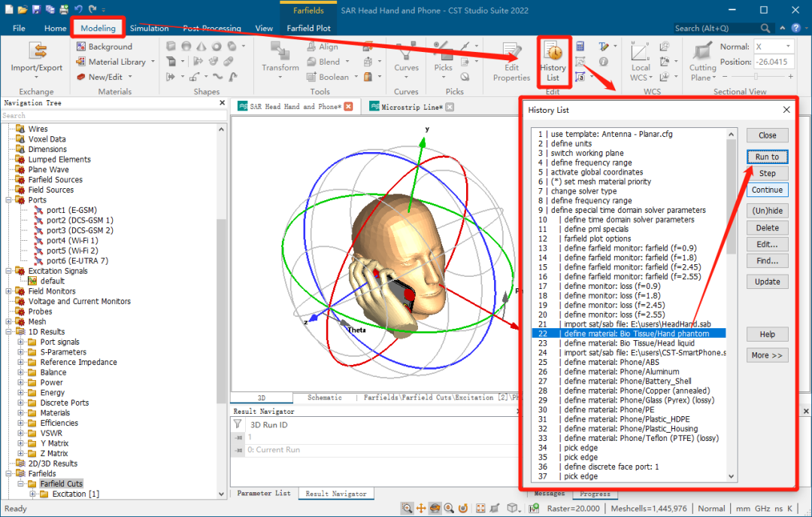Collapse the Ports tree node
The width and height of the screenshot is (812, 517).
(x=9, y=200)
